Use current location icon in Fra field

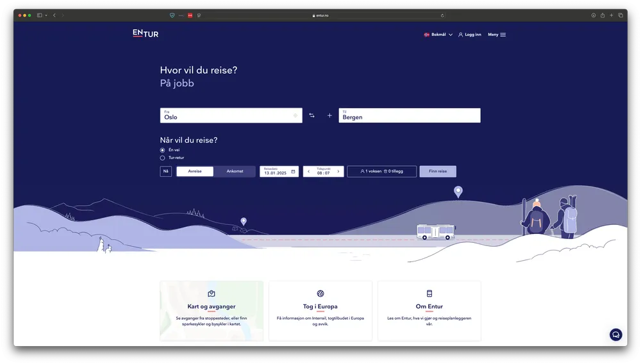click(x=296, y=115)
